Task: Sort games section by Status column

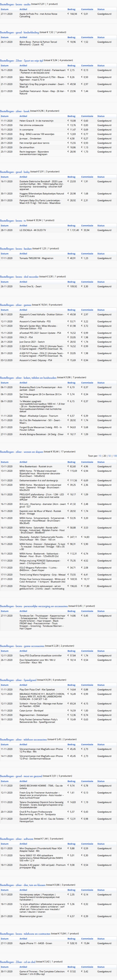Action: click(x=101, y=310)
